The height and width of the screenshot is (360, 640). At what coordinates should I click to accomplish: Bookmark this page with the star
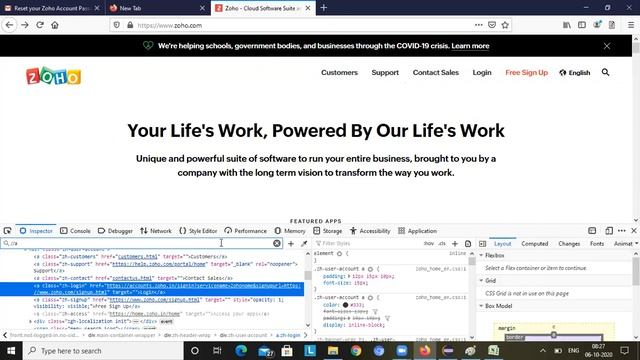point(505,25)
